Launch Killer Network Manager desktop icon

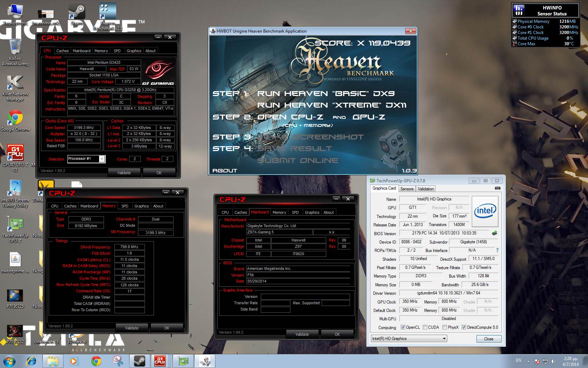tap(15, 88)
